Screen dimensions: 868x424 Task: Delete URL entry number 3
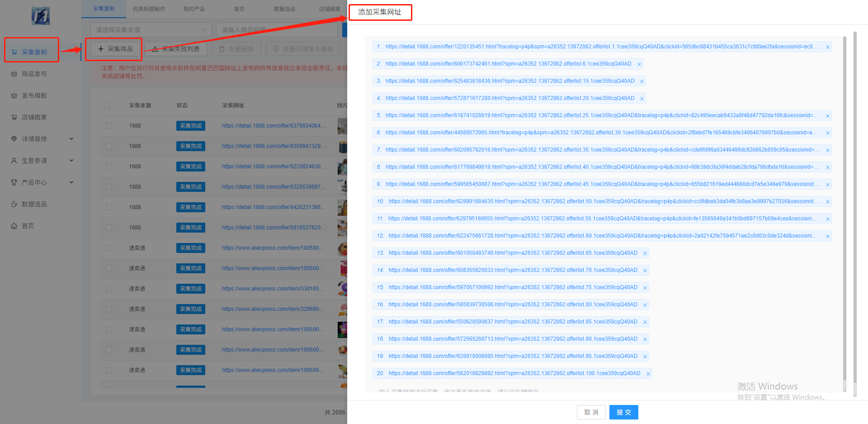(x=642, y=81)
